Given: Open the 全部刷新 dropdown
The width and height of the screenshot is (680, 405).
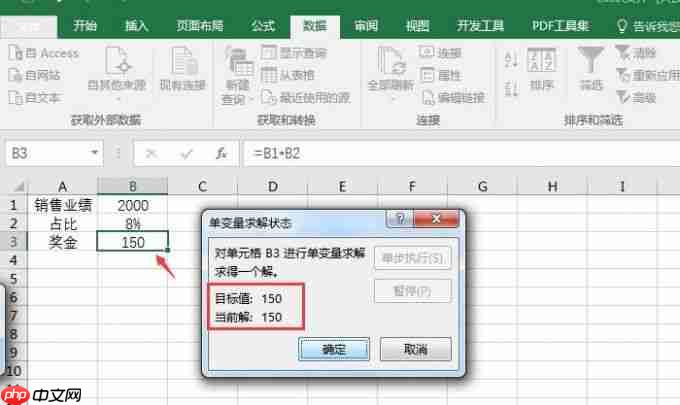Looking at the screenshot, I should click(391, 74).
